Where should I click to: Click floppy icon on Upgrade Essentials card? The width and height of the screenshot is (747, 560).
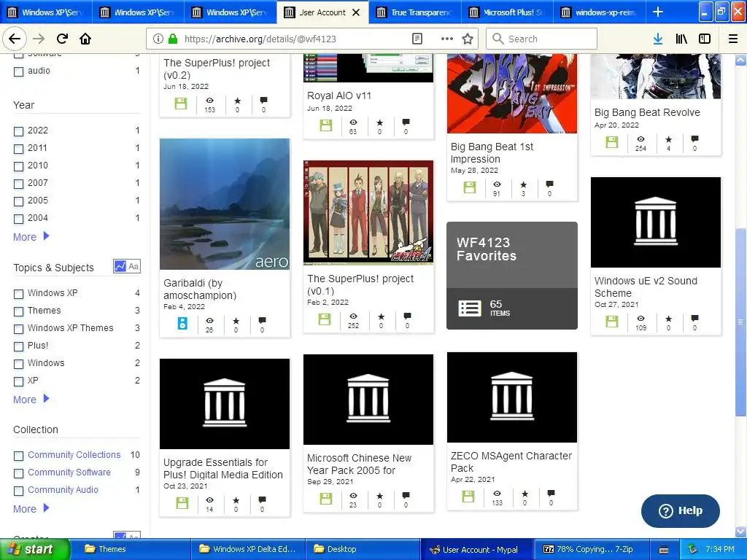[182, 503]
